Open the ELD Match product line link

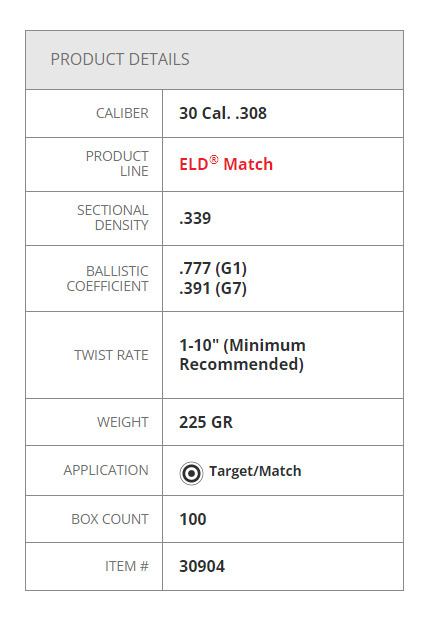tap(226, 163)
